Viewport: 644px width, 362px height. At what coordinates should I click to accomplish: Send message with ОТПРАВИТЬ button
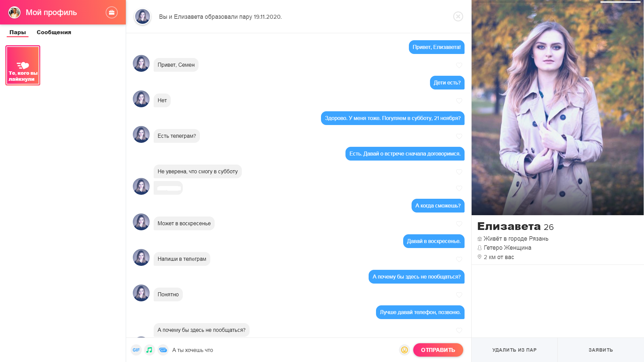click(438, 350)
